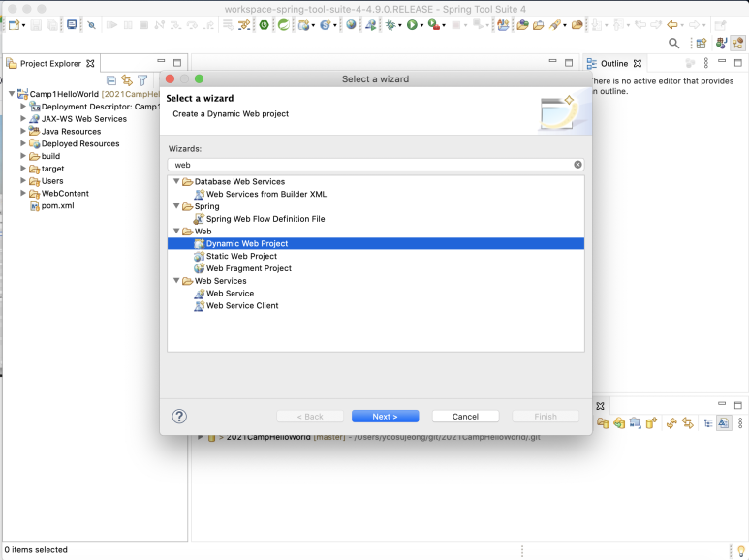Click the filter funnel in Project Explorer
749x560 pixels.
(142, 80)
